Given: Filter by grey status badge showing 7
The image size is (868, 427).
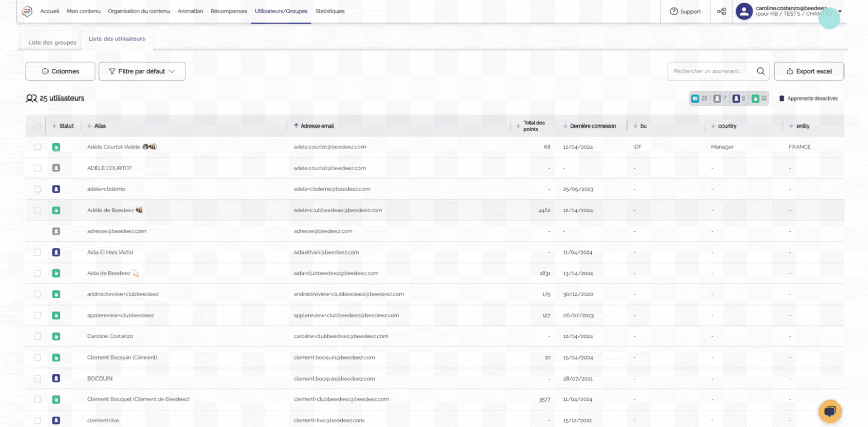Looking at the screenshot, I should 719,98.
